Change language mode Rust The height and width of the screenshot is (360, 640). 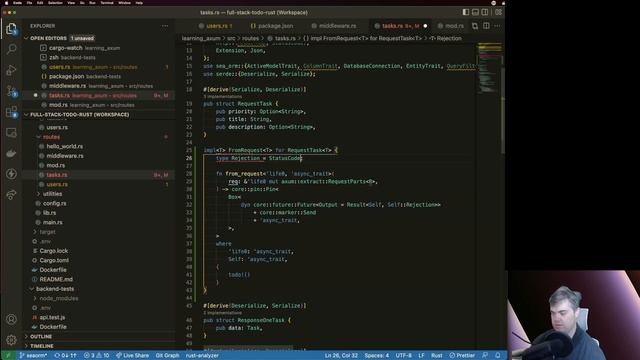(437, 356)
